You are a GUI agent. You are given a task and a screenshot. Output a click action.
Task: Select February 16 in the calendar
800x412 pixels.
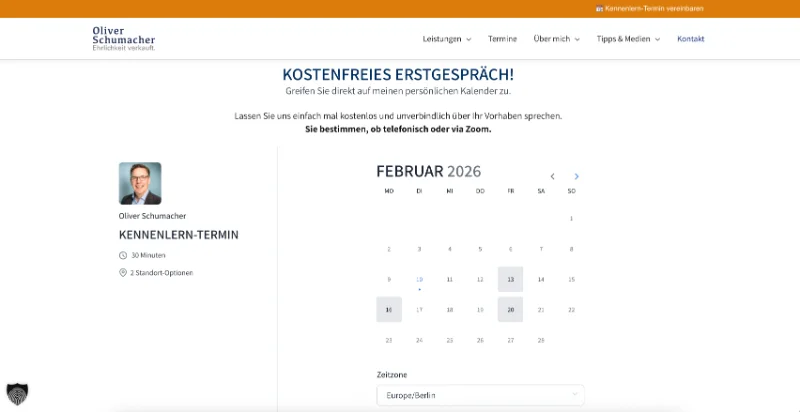389,310
